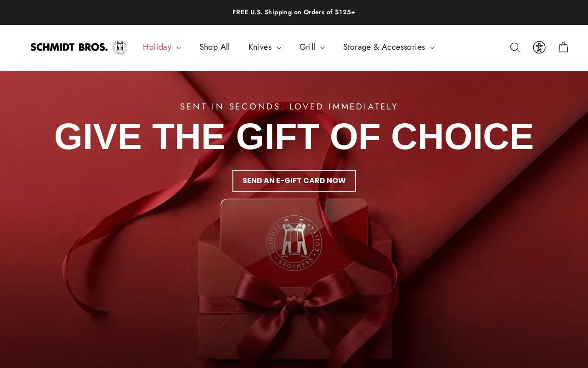Click the Sent in Seconds subheading text
The image size is (588, 368).
click(x=289, y=107)
